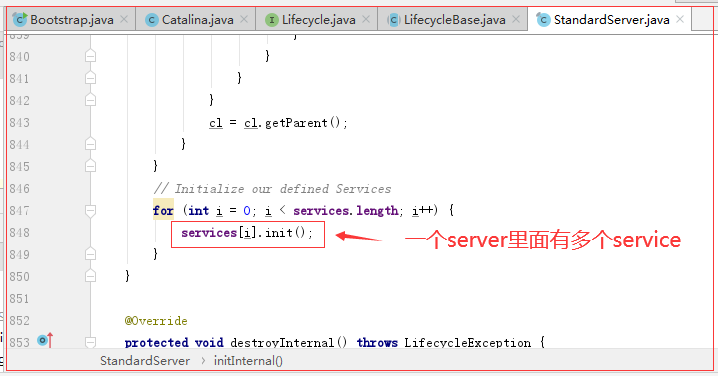
Task: Switch to the Bootstrap.java tab
Action: tap(71, 20)
